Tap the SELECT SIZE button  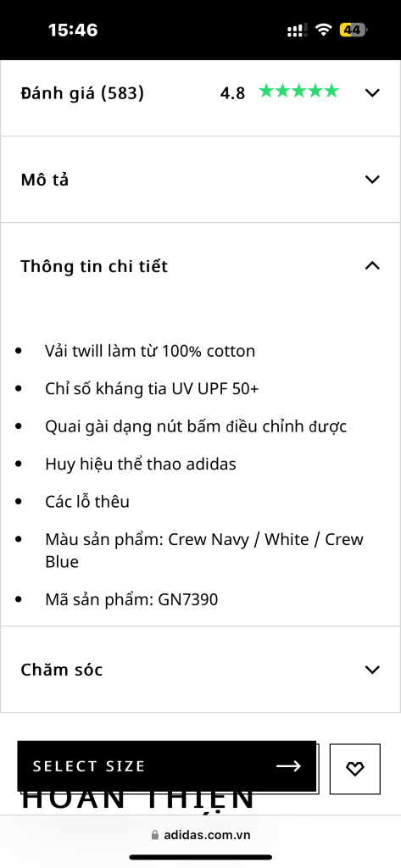tap(167, 766)
